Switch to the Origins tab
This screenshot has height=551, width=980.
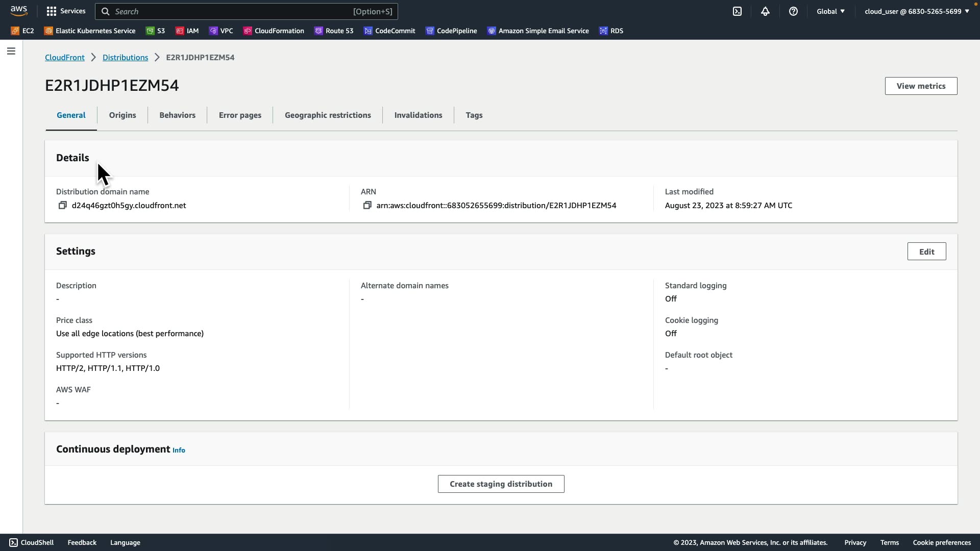pyautogui.click(x=122, y=115)
